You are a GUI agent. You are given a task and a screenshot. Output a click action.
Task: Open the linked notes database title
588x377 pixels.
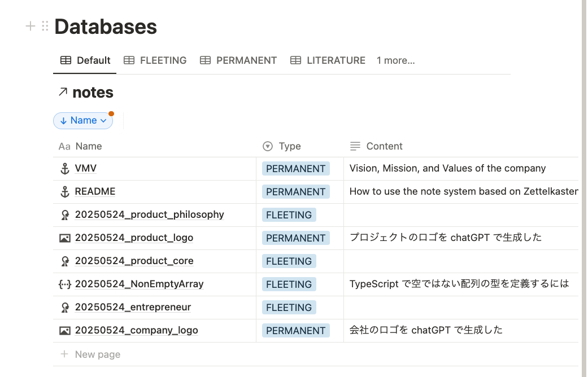93,93
